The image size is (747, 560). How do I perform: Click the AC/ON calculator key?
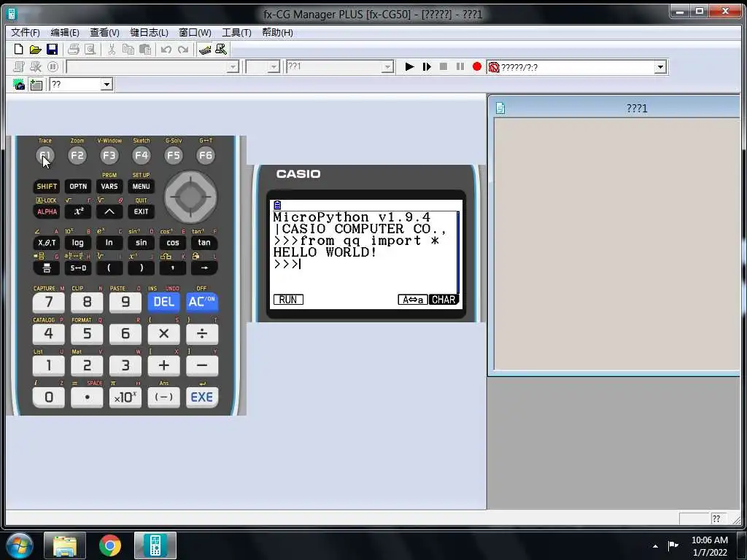(202, 302)
